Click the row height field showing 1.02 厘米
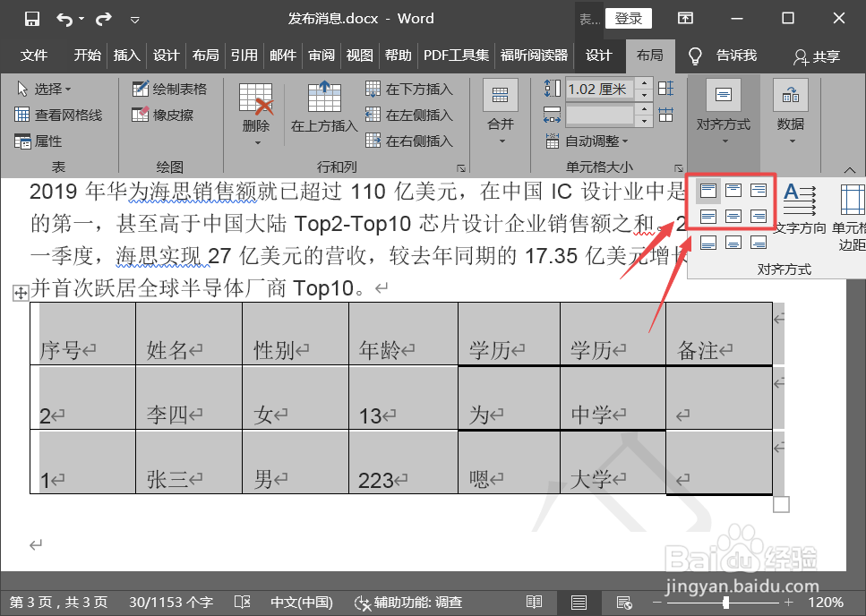 600,89
